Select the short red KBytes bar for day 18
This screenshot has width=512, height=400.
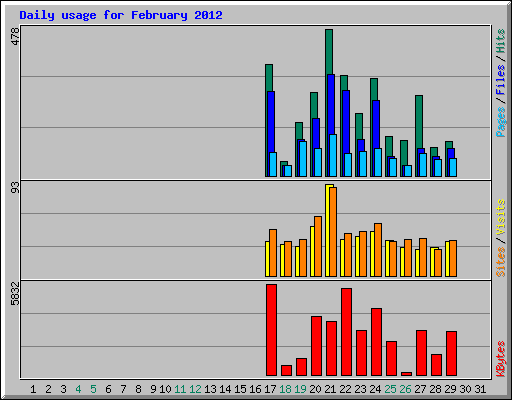(x=286, y=371)
